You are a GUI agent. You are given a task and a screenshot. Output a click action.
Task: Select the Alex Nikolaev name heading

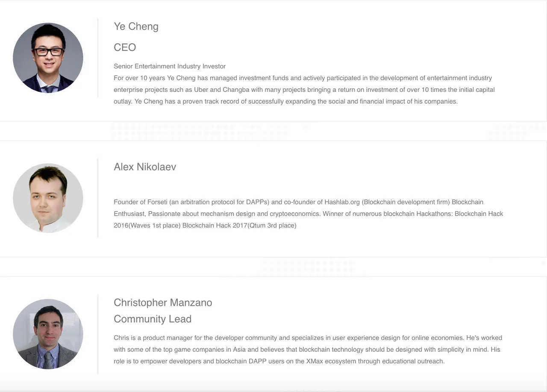(x=145, y=167)
